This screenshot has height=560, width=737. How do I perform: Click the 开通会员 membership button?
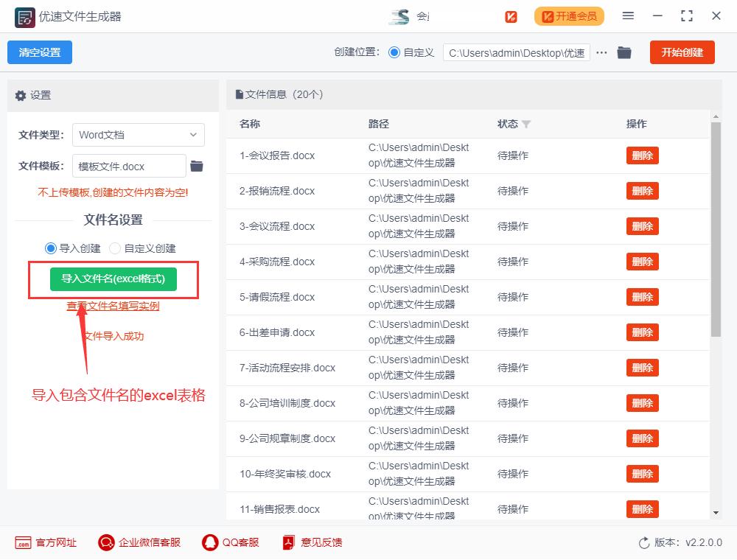tap(568, 15)
